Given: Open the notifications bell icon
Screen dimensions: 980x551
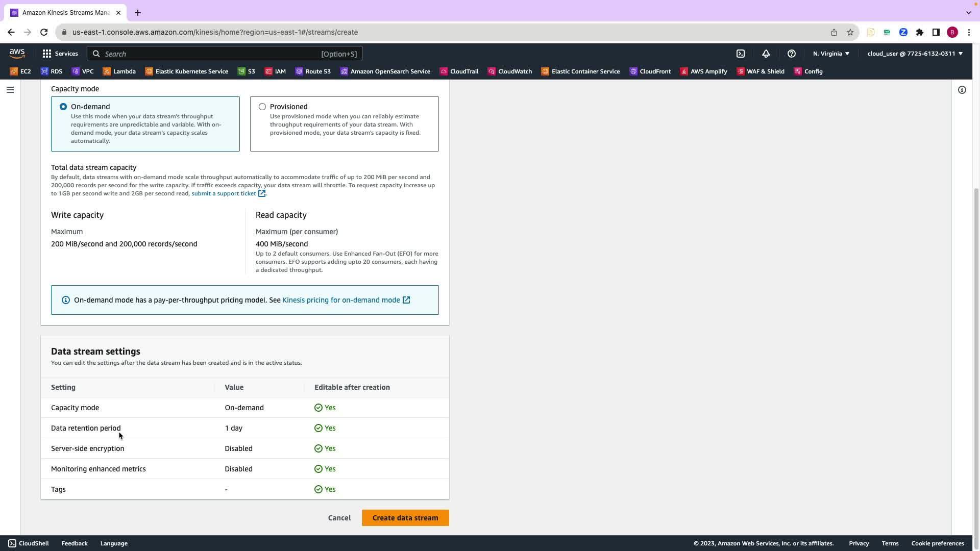Looking at the screenshot, I should click(x=766, y=54).
